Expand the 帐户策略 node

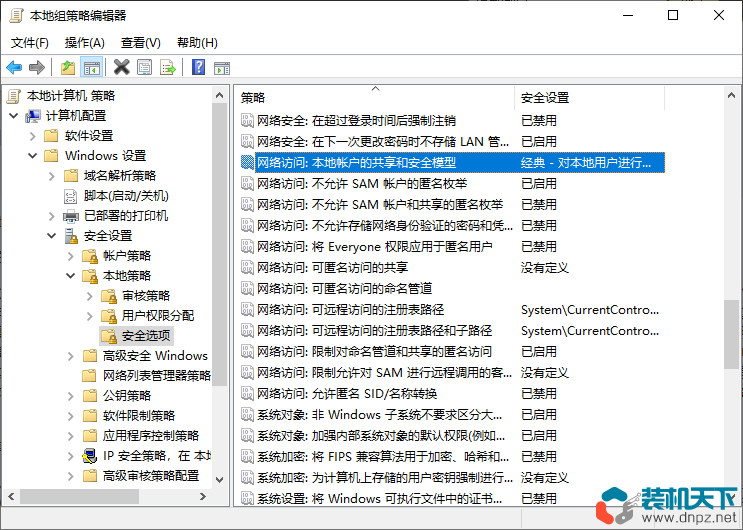[71, 256]
